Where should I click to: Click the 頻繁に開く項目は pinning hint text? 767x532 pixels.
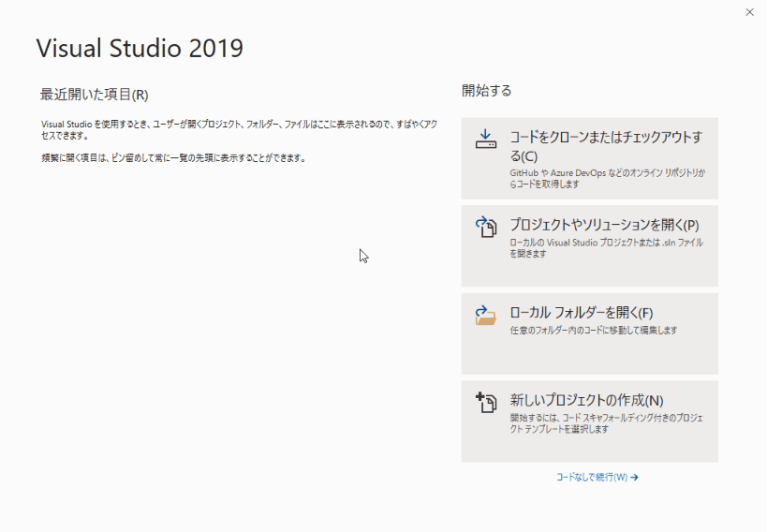pyautogui.click(x=173, y=158)
